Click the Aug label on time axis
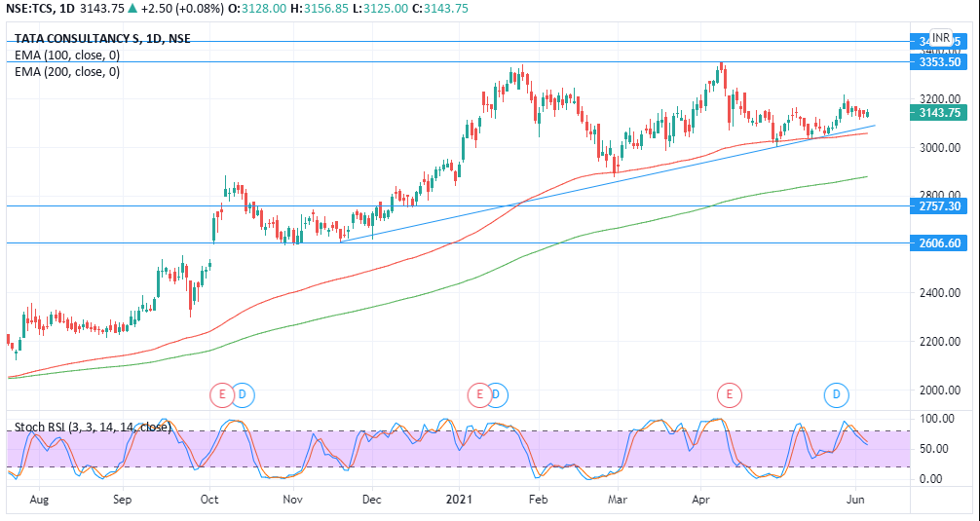 [40, 499]
